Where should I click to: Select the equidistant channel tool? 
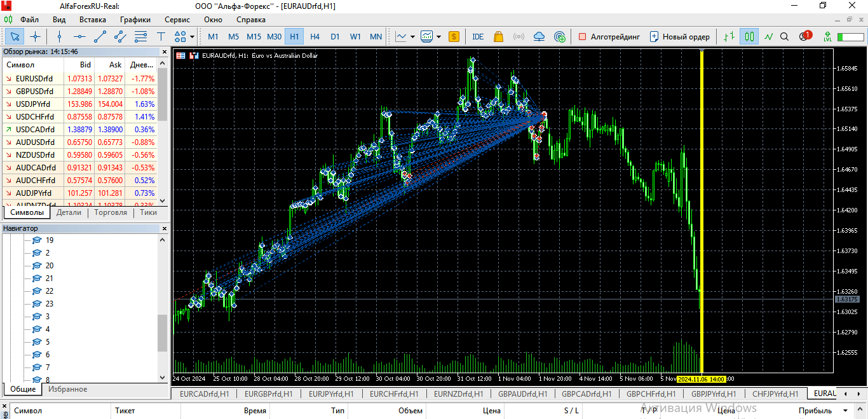pyautogui.click(x=120, y=36)
